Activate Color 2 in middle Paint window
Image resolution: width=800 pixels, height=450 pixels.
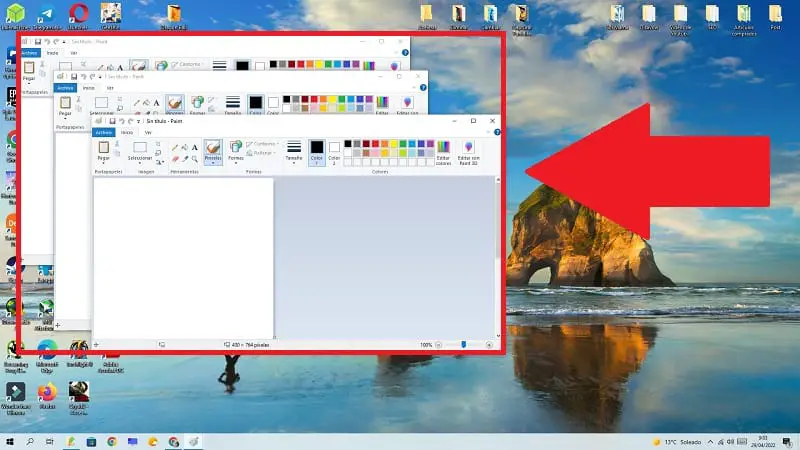(273, 105)
